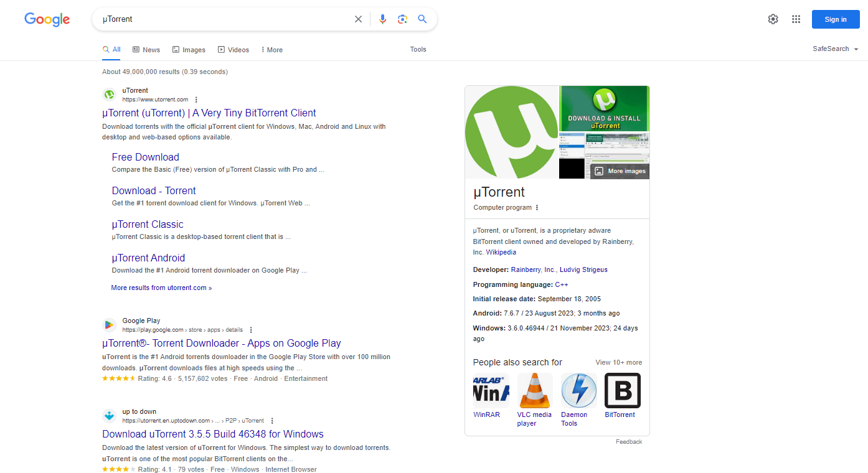Screen dimensions: 868x473
Task: Open the Tools filter options
Action: (418, 49)
